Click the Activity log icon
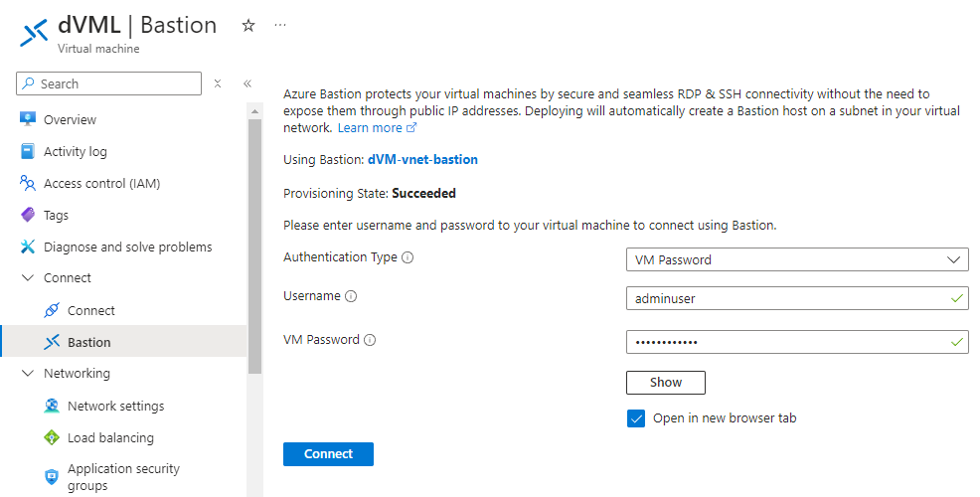 [x=28, y=152]
